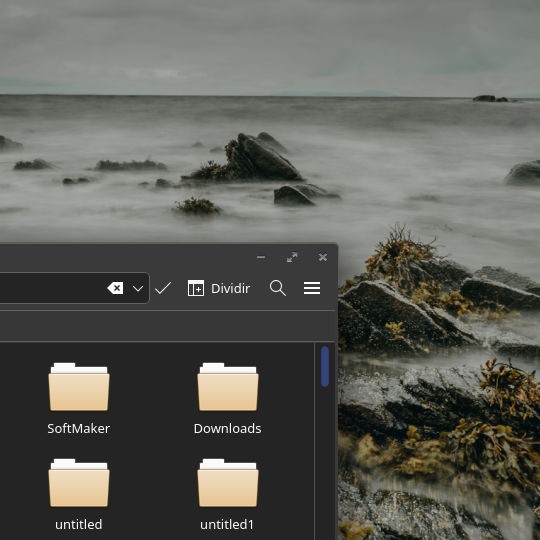
Task: Focus the location bar text field
Action: pyautogui.click(x=52, y=288)
